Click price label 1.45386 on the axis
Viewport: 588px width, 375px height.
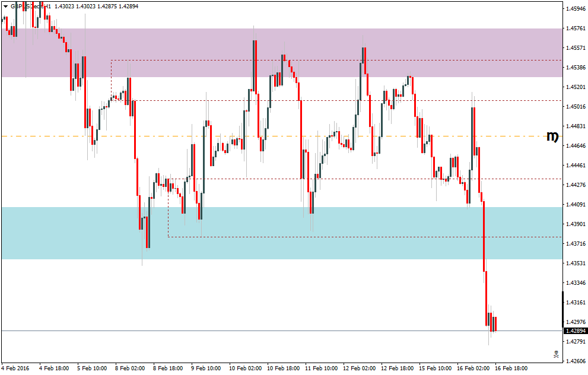[576, 68]
